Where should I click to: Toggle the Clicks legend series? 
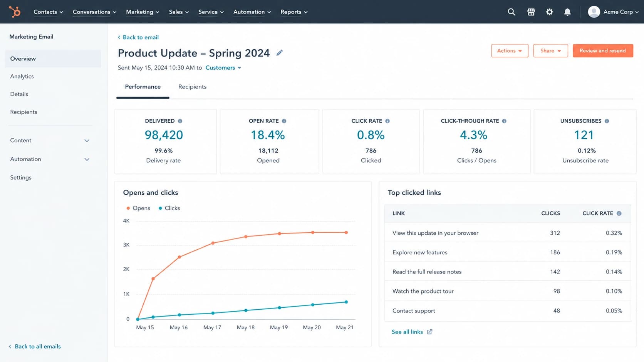point(169,208)
